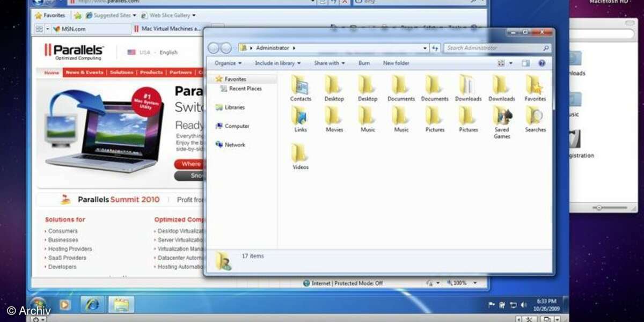The width and height of the screenshot is (644, 322).
Task: Open the volume control in the system tray
Action: pyautogui.click(x=524, y=305)
